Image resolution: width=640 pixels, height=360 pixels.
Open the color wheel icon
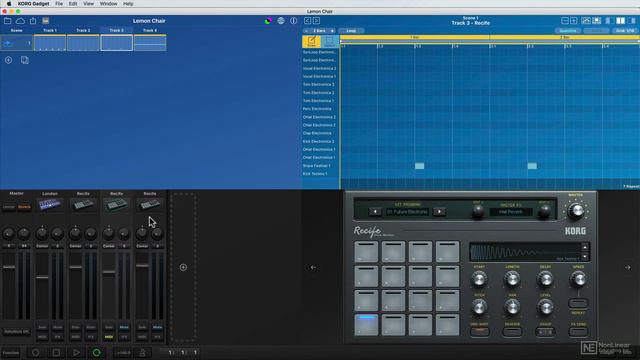268,21
